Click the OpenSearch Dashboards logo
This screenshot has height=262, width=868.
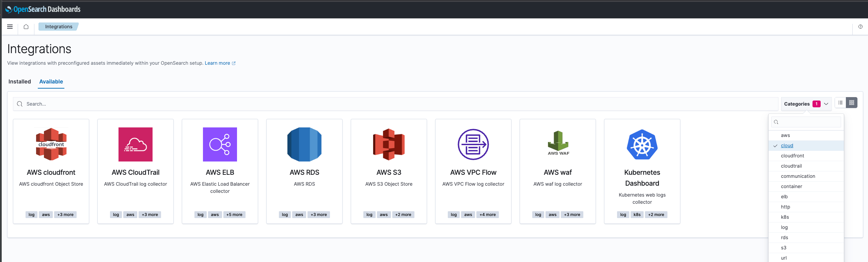tap(43, 9)
